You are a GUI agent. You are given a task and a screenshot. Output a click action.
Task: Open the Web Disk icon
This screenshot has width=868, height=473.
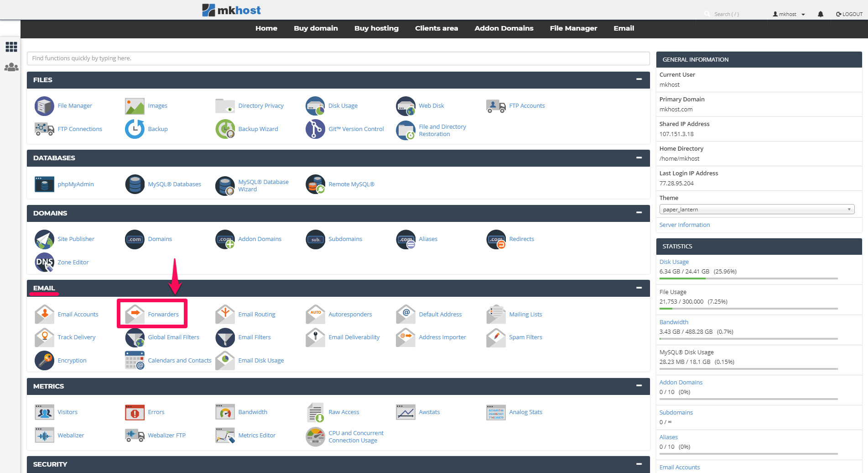(x=405, y=106)
